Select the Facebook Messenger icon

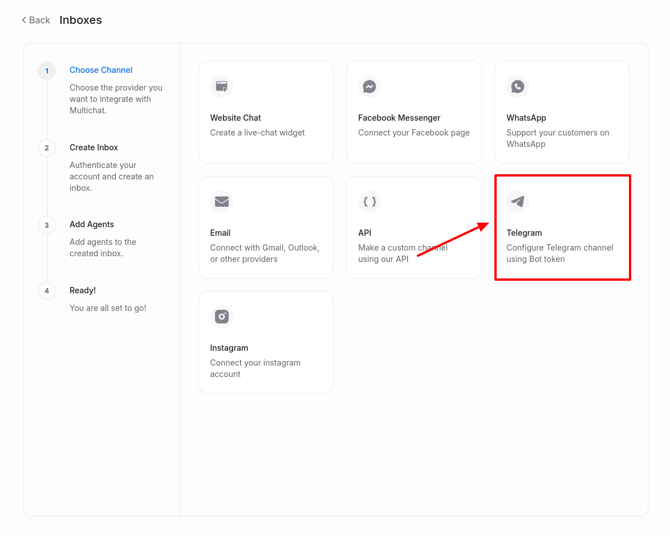pos(370,87)
